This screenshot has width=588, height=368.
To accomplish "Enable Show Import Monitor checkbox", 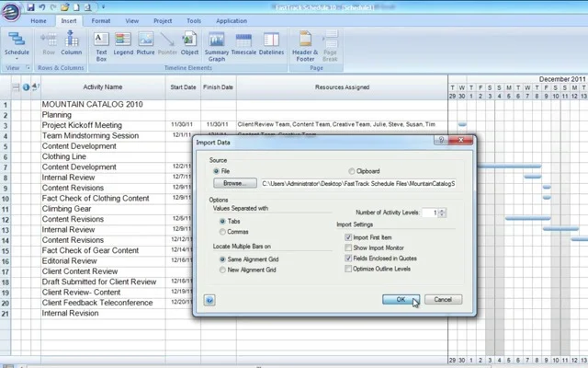I will coord(348,247).
